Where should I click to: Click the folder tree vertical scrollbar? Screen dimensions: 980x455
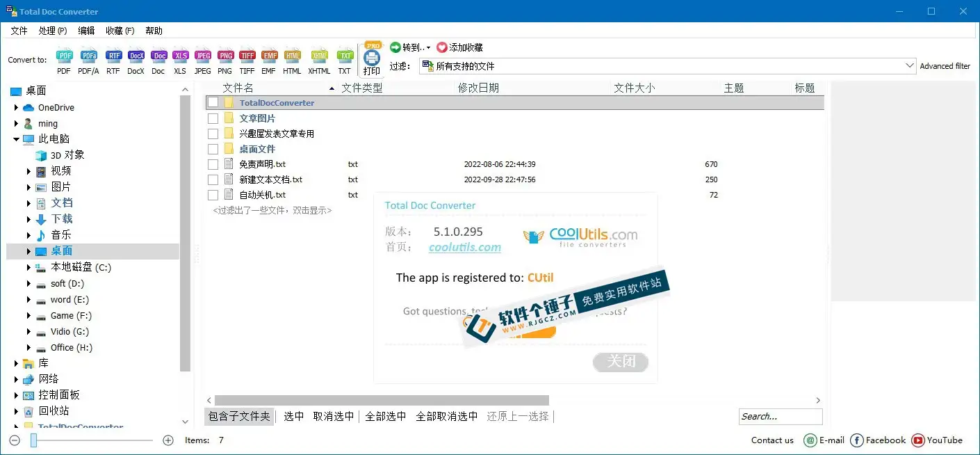pyautogui.click(x=185, y=234)
